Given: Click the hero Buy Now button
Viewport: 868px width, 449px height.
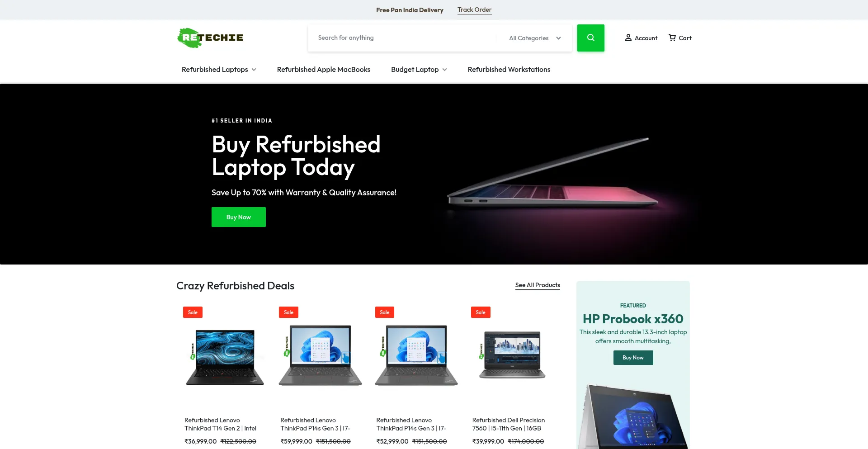Looking at the screenshot, I should pos(239,217).
